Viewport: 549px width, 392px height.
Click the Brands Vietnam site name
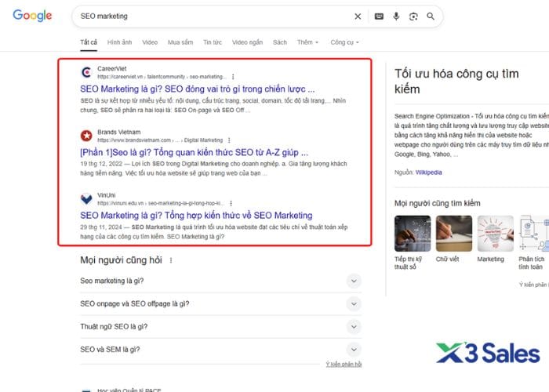119,132
